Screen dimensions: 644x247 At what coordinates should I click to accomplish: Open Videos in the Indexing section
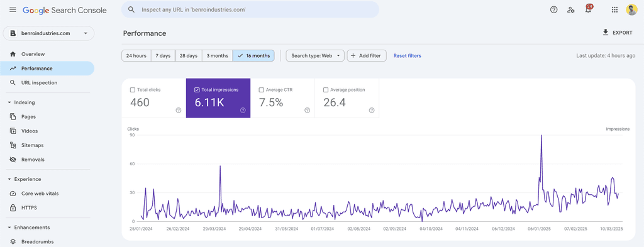(x=47, y=131)
